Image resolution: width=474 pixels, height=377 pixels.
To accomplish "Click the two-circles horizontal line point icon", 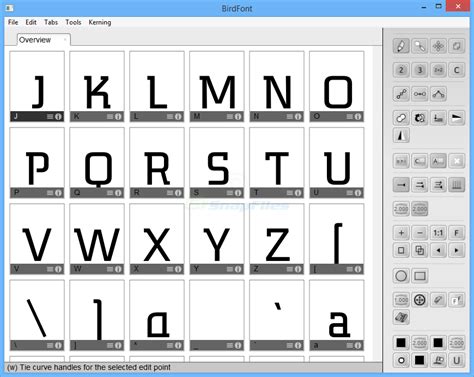I will click(420, 94).
